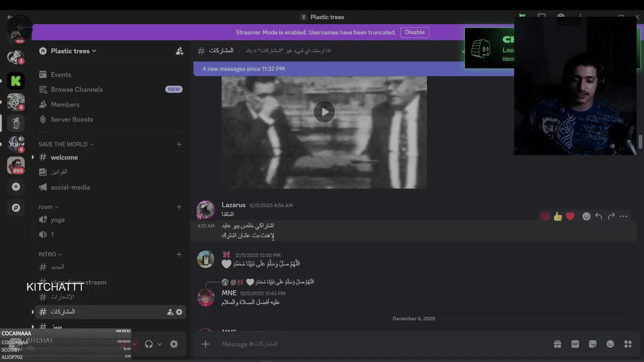
Task: Expand the Plastic trees server dropdown
Action: 68,51
